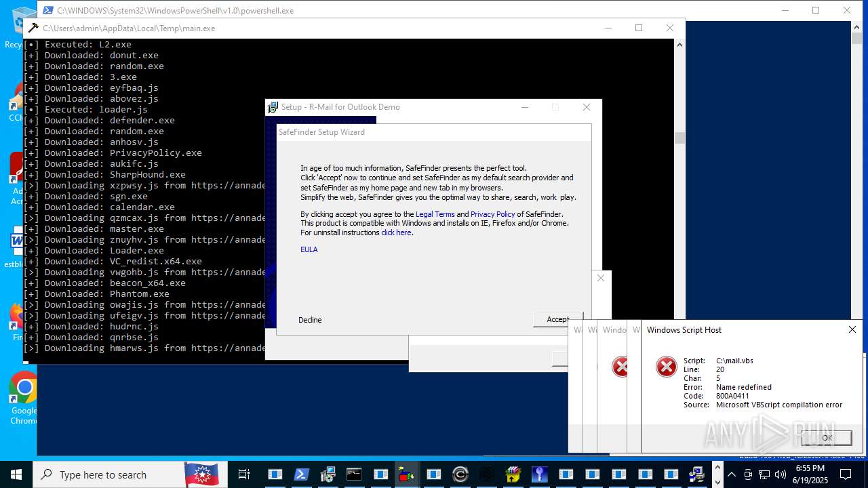868x488 pixels.
Task: Open the circular C taskbar icon
Action: pyautogui.click(x=460, y=474)
